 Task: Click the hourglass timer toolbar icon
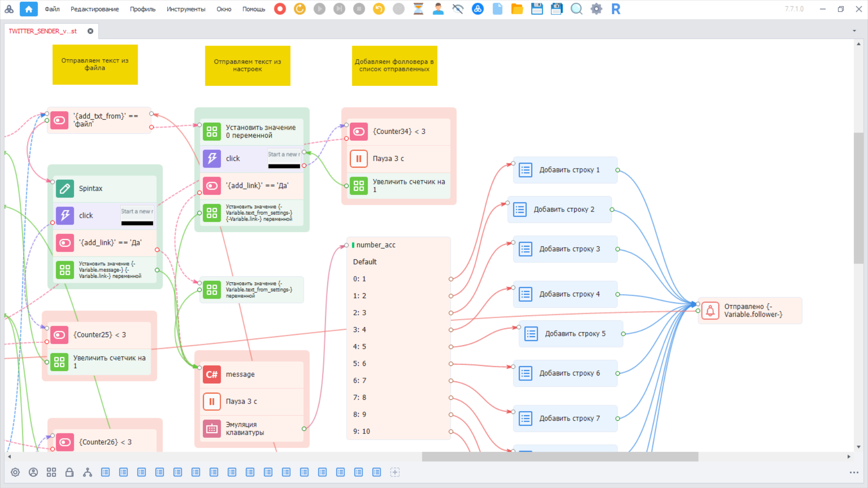point(418,9)
